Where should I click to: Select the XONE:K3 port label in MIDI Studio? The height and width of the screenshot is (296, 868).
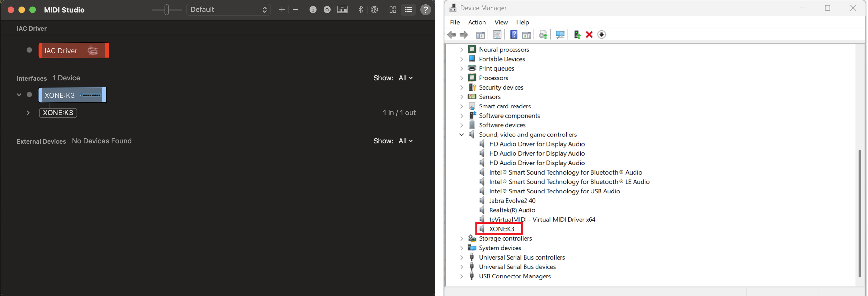pyautogui.click(x=58, y=113)
